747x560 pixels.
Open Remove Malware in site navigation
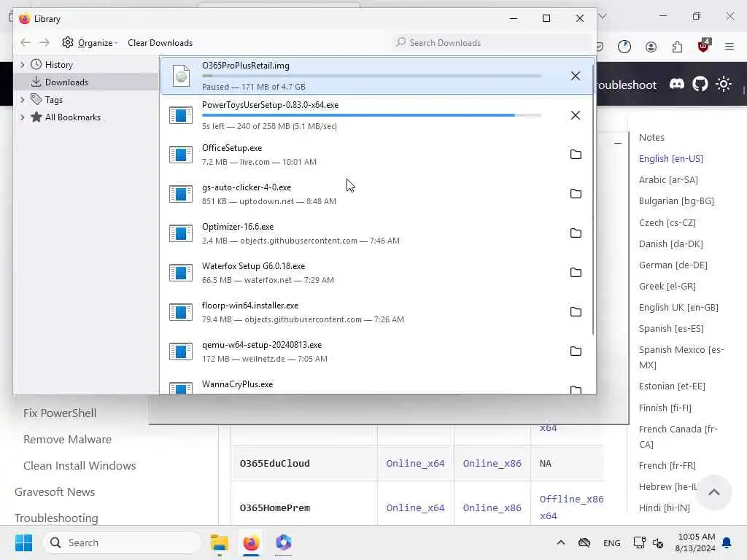[67, 440]
